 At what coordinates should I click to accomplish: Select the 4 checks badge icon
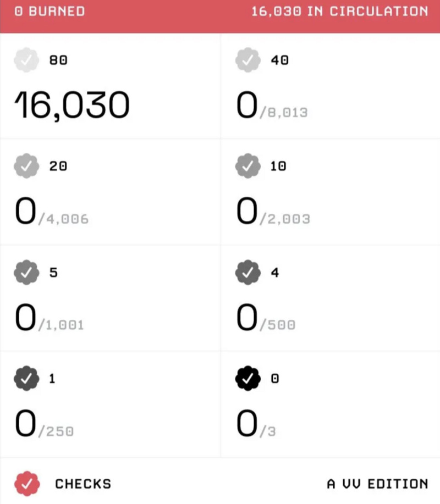point(248,272)
